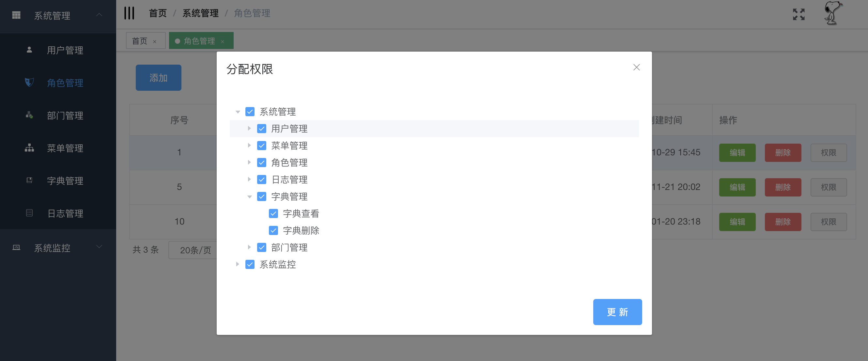868x361 pixels.
Task: Click the 更新 button to save permissions
Action: [x=617, y=312]
